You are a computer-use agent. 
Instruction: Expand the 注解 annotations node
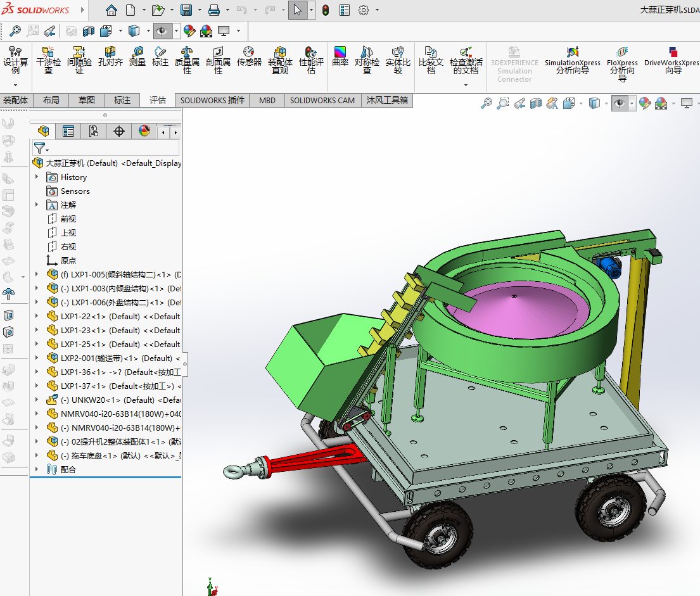coord(37,205)
